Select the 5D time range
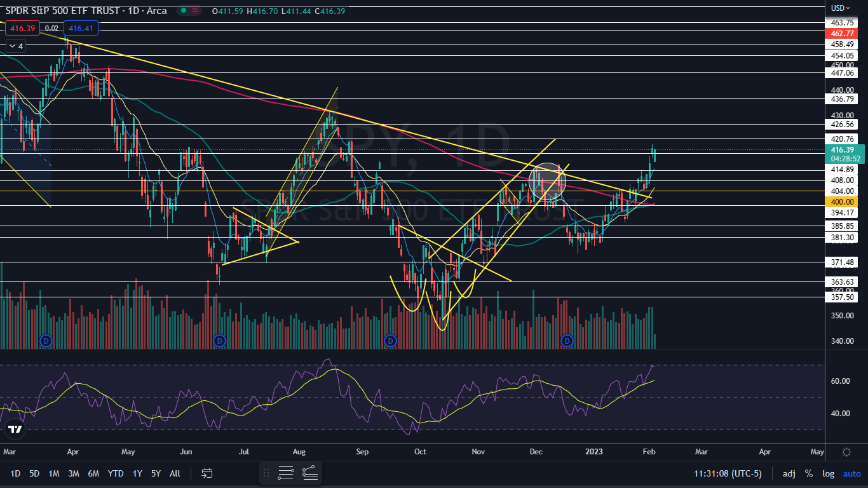Screen dimensions: 868x488 tap(34, 473)
